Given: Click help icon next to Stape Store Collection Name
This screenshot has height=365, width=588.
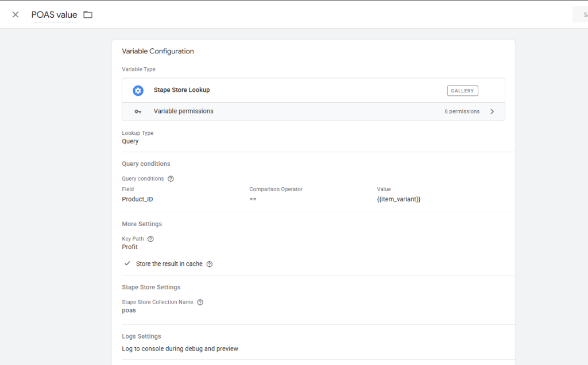Looking at the screenshot, I should [200, 302].
